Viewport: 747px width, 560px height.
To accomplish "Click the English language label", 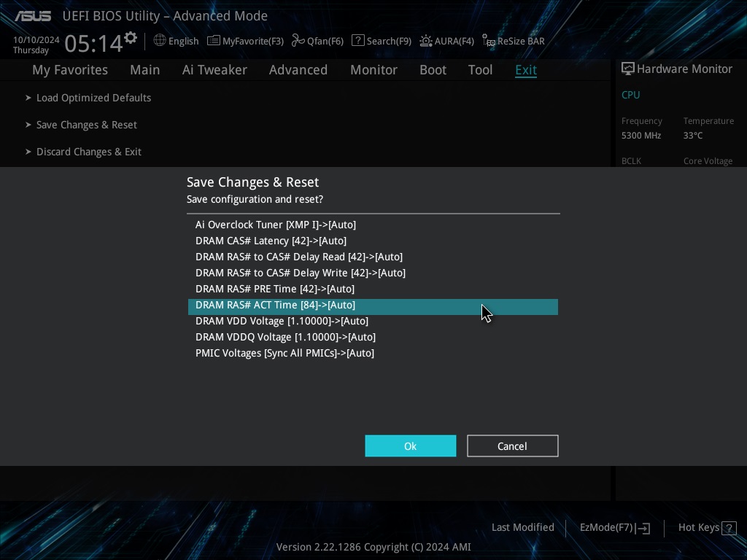I will (183, 42).
